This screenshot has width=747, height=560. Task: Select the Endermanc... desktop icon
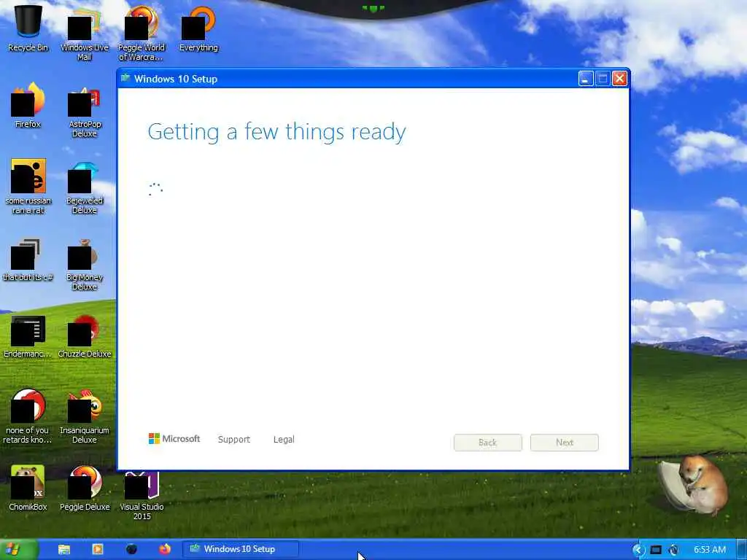[27, 336]
